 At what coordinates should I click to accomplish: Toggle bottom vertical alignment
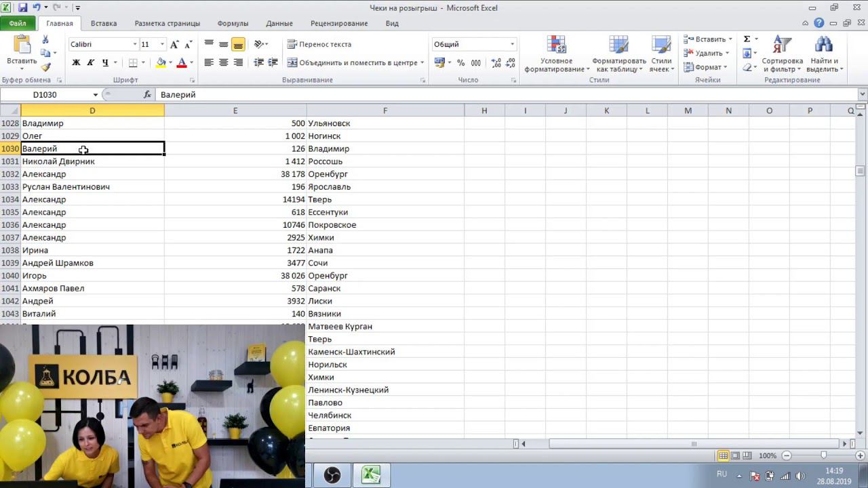[238, 45]
